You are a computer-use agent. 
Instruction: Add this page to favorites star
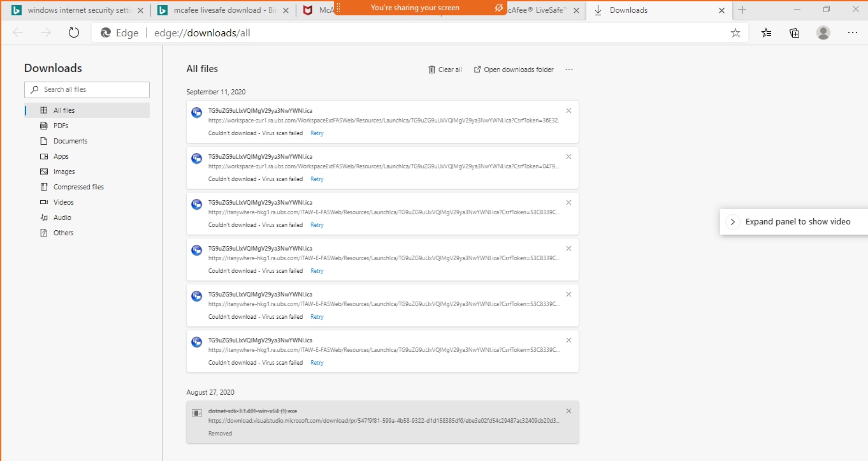point(735,33)
